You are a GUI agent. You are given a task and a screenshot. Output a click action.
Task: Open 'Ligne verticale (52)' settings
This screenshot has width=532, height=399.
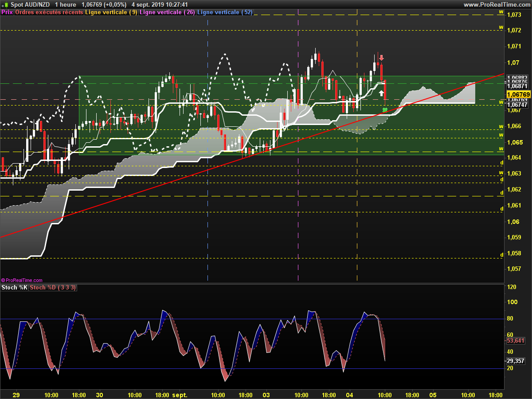225,12
